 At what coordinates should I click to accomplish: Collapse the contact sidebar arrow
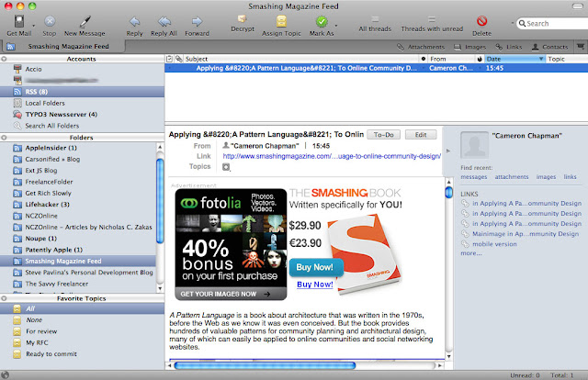[x=448, y=151]
